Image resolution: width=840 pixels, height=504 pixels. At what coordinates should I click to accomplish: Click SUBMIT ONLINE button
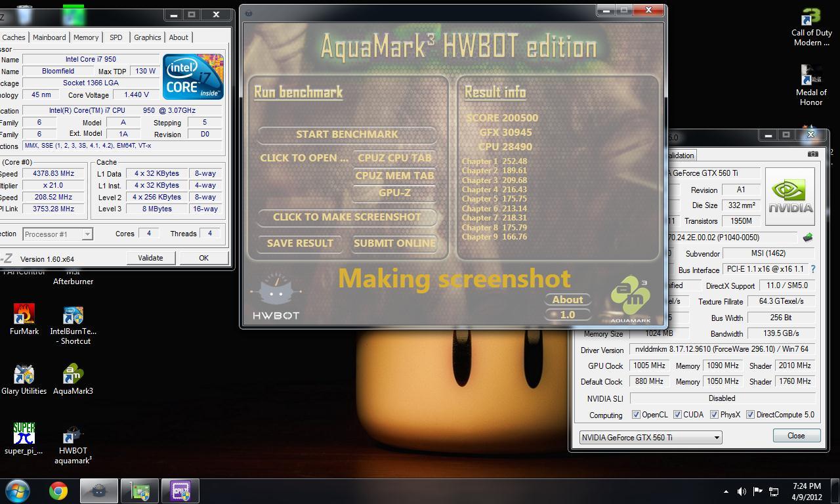[x=394, y=243]
